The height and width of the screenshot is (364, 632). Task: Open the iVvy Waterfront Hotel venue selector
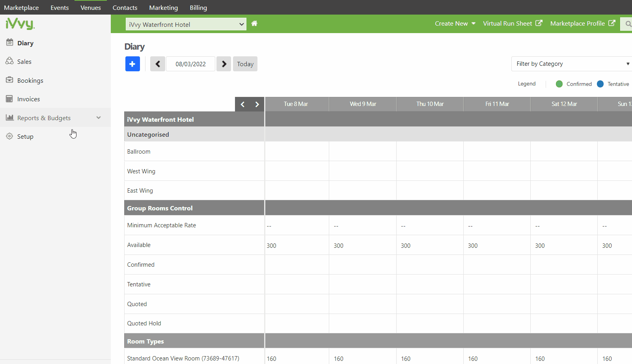click(x=186, y=24)
